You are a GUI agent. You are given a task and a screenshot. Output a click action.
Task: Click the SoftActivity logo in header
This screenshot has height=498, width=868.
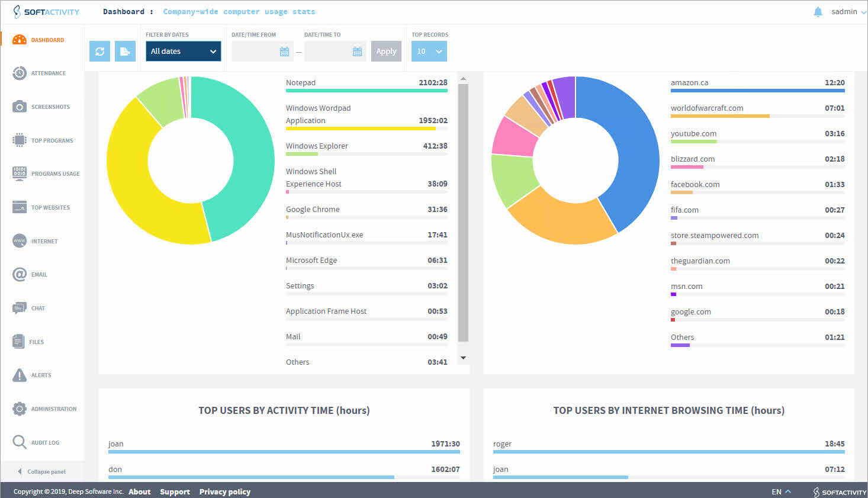tap(46, 11)
